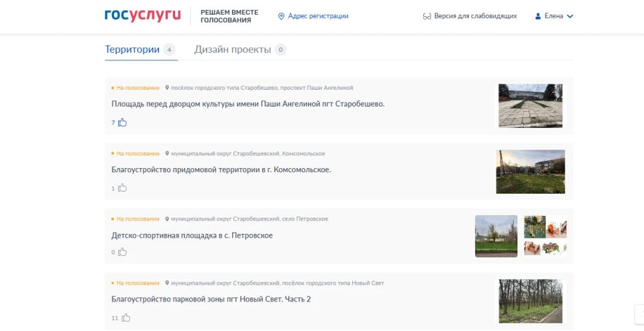Open the Петровское green field photo thumbnail
Image resolution: width=644 pixels, height=331 pixels.
click(496, 237)
